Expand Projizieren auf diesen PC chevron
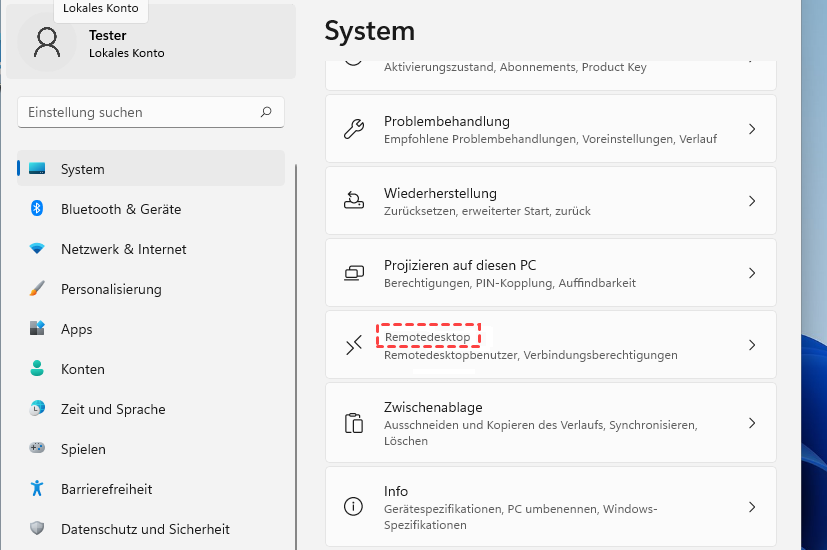 tap(752, 273)
